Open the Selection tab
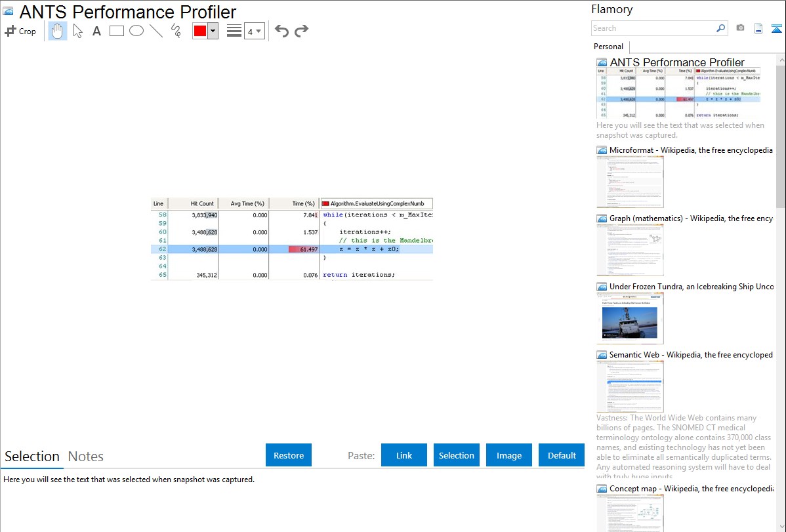Screen dimensions: 786x532 32,457
